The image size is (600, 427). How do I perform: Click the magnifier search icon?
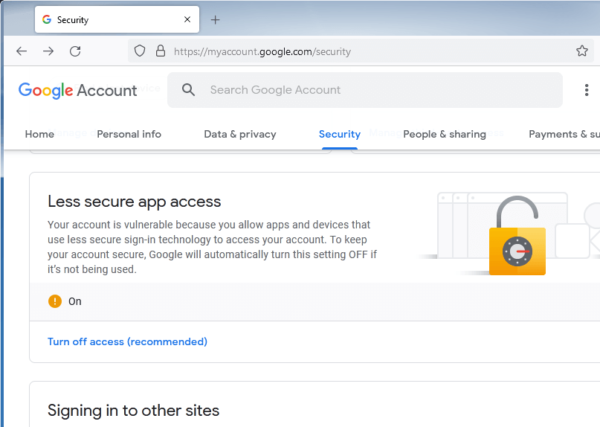[188, 90]
